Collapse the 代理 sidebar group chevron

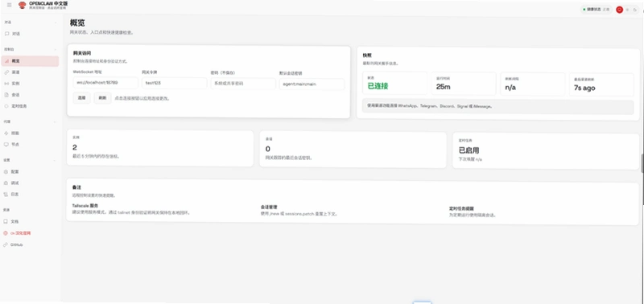[56, 122]
